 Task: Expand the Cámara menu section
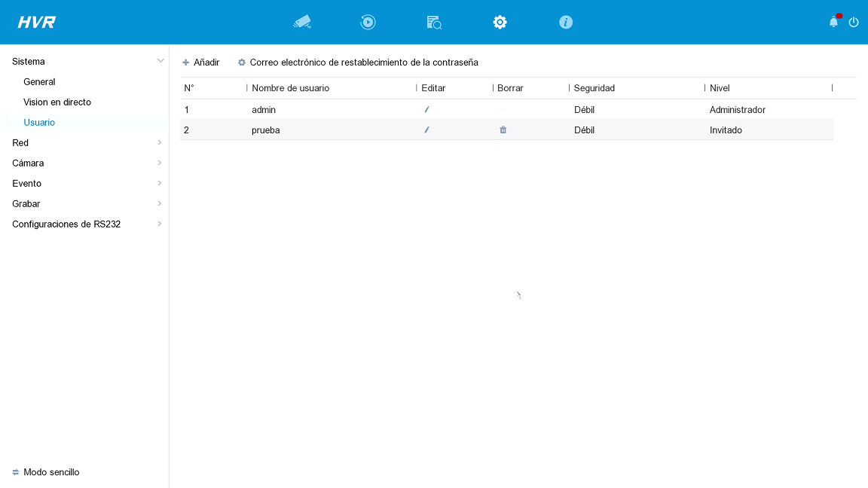[84, 163]
